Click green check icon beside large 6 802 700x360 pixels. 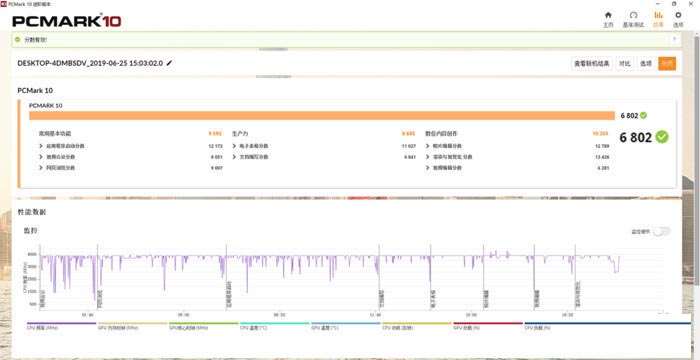coord(662,137)
